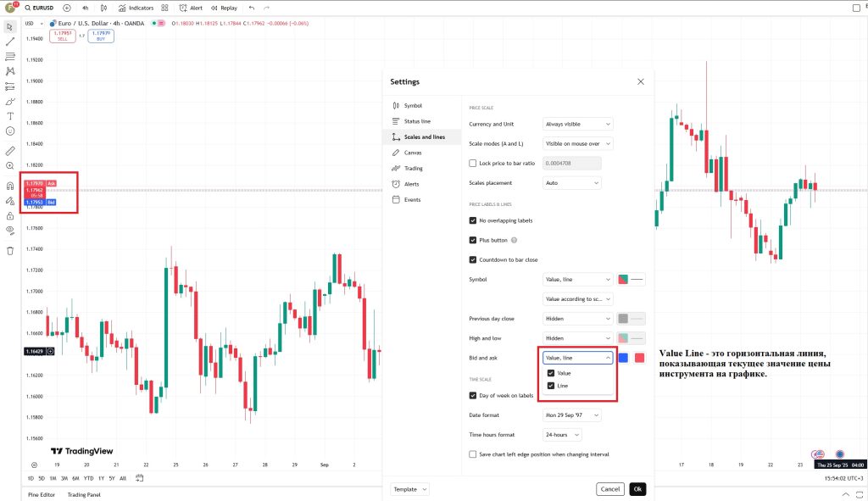Confirm settings with Ok button
The width and height of the screenshot is (868, 501).
637,489
